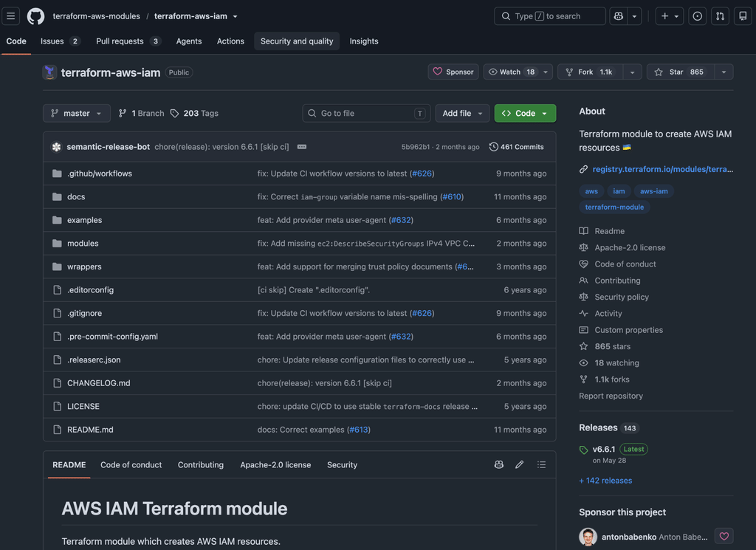Open the Security and quality tab
The height and width of the screenshot is (550, 756).
(x=297, y=41)
